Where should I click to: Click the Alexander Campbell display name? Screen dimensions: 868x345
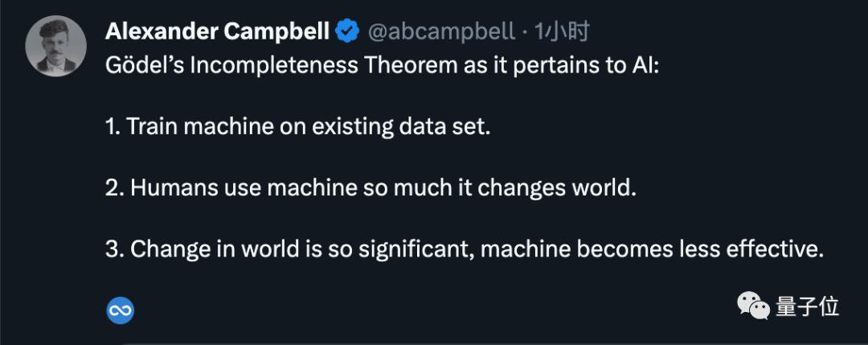click(218, 32)
